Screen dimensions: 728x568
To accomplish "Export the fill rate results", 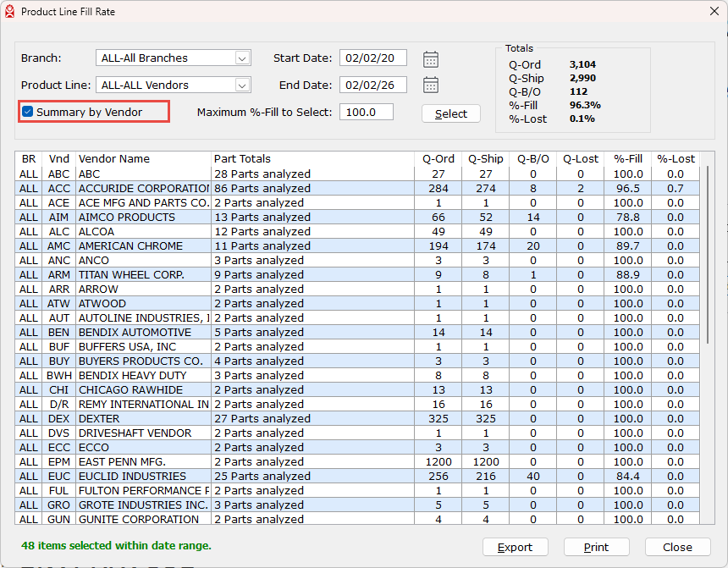I will click(x=515, y=547).
